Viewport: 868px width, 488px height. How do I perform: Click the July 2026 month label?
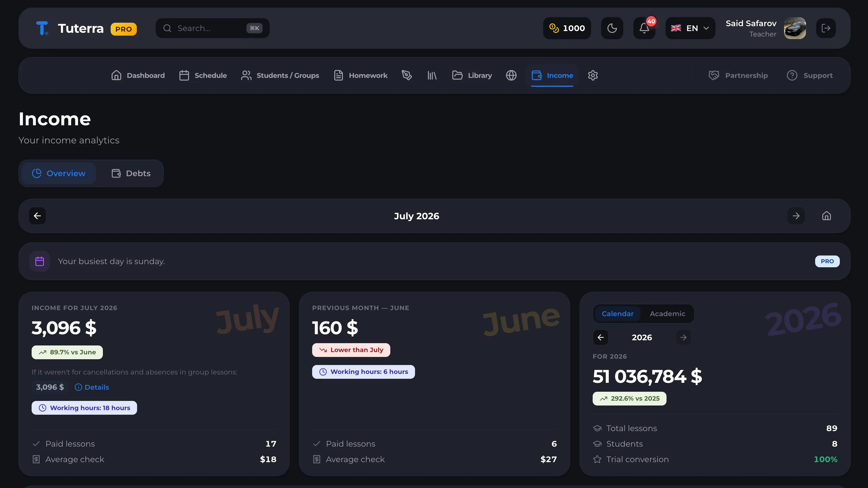coord(416,216)
